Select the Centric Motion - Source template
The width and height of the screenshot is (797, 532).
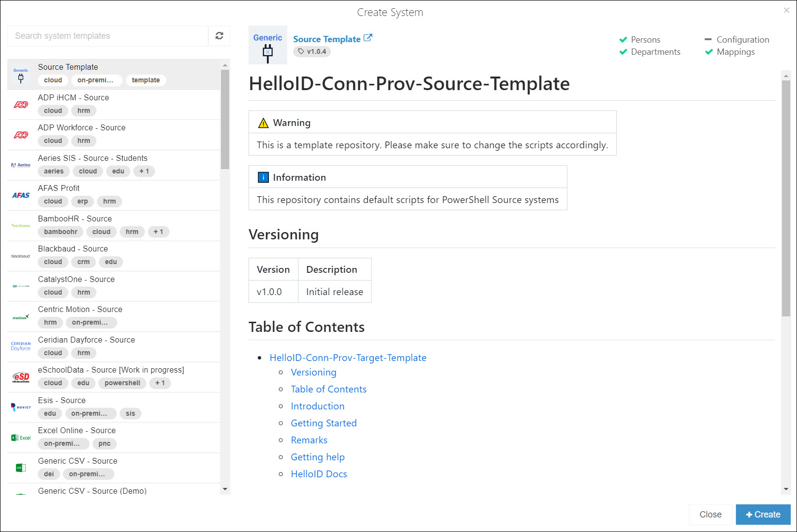click(114, 316)
